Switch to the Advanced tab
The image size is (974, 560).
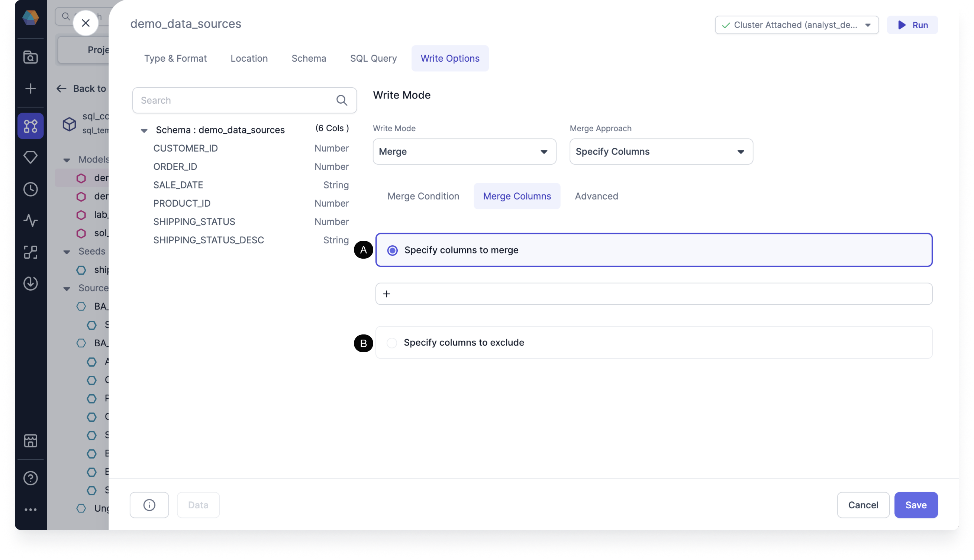596,196
